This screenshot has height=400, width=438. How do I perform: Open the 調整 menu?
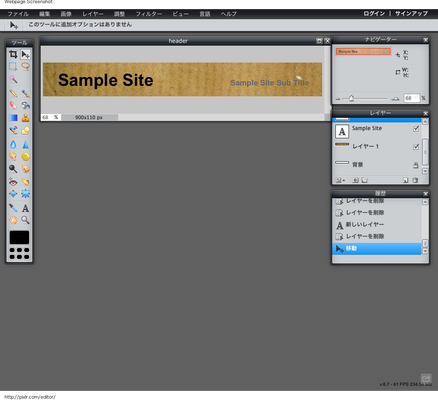(x=119, y=14)
